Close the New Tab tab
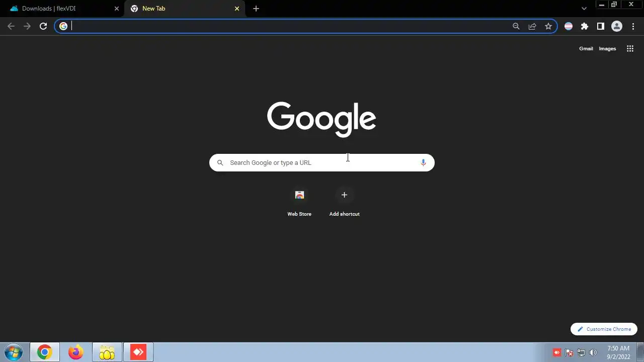 pos(237,9)
